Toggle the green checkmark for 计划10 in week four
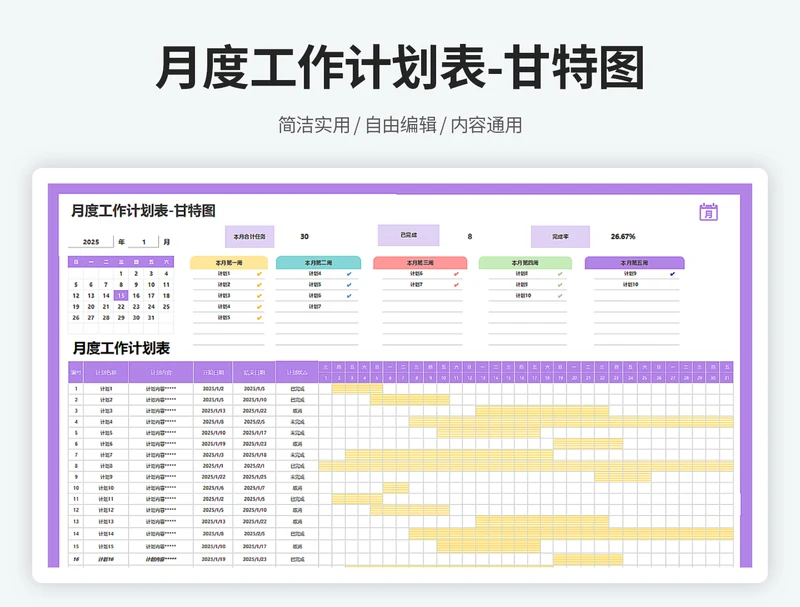 [560, 296]
